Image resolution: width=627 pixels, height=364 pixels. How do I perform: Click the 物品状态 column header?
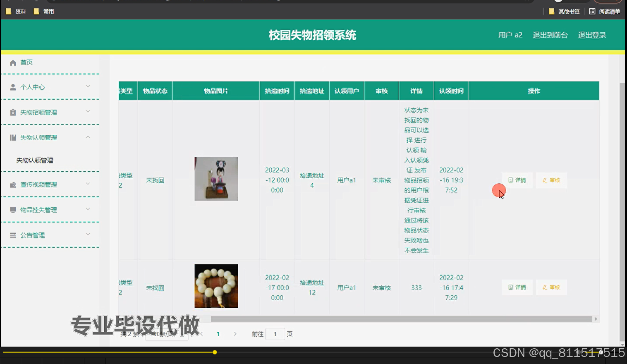click(x=155, y=91)
